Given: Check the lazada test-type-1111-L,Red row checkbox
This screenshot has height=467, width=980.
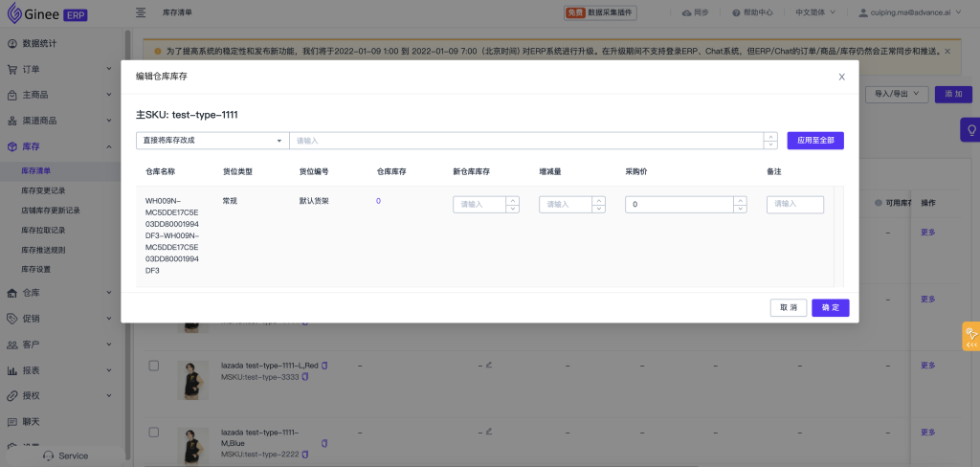Looking at the screenshot, I should click(x=153, y=366).
